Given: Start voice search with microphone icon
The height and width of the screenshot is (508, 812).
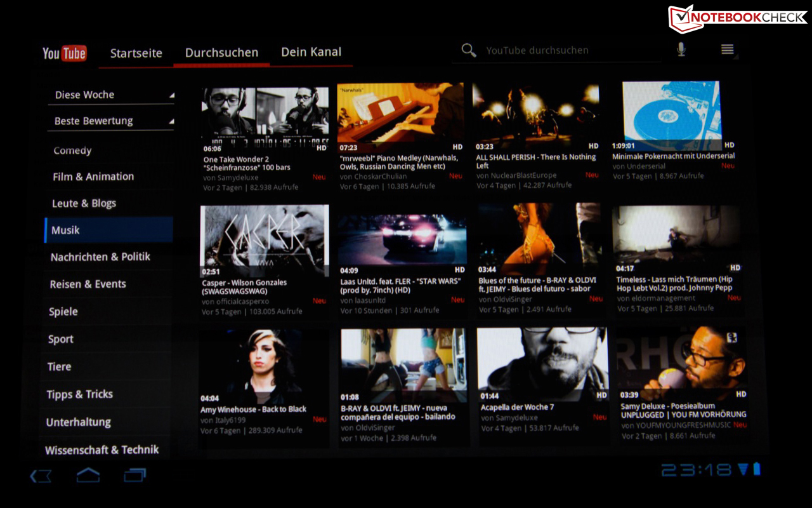Looking at the screenshot, I should click(x=681, y=50).
